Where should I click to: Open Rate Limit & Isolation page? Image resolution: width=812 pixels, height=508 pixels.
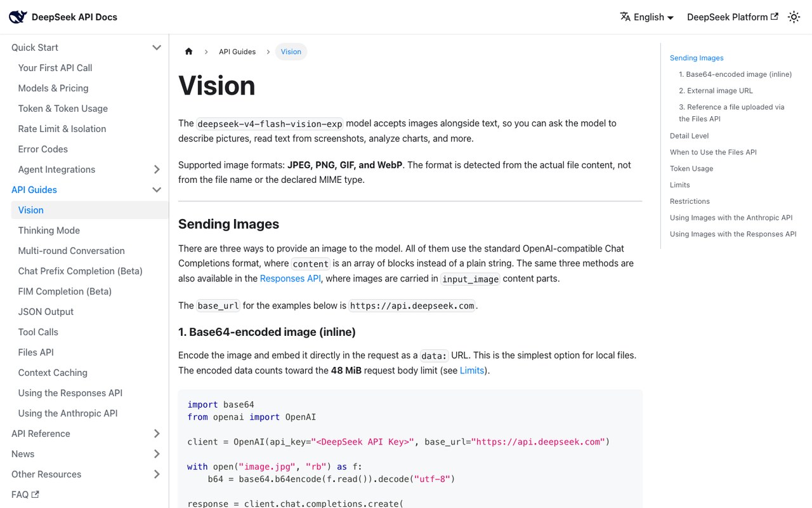[x=62, y=129]
